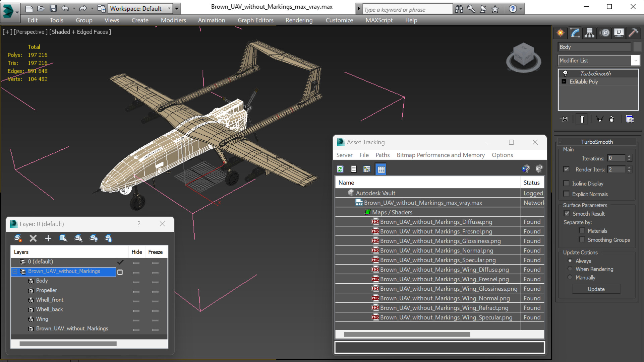Image resolution: width=644 pixels, height=362 pixels.
Task: Click Delete layer X icon
Action: click(33, 238)
